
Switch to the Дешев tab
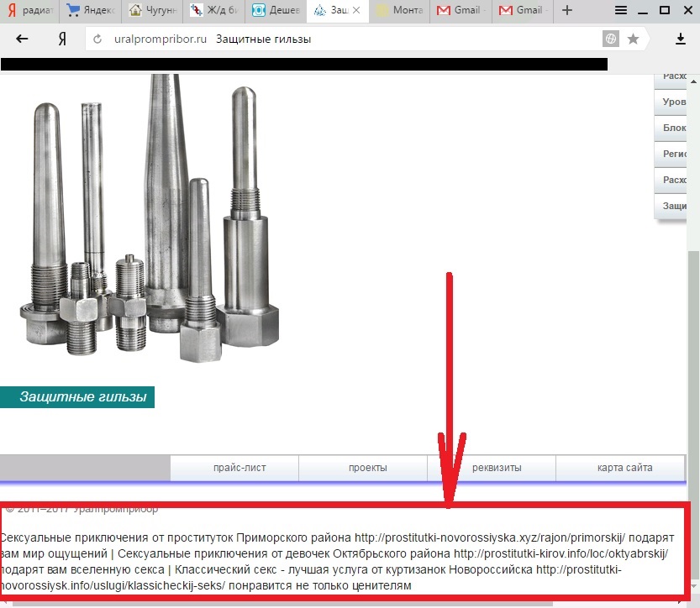275,11
